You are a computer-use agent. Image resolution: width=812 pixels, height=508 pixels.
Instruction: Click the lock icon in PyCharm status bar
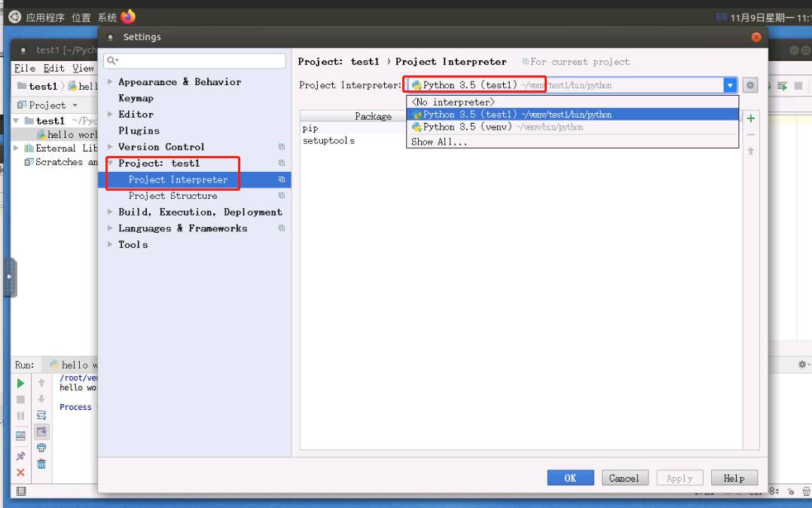point(791,491)
